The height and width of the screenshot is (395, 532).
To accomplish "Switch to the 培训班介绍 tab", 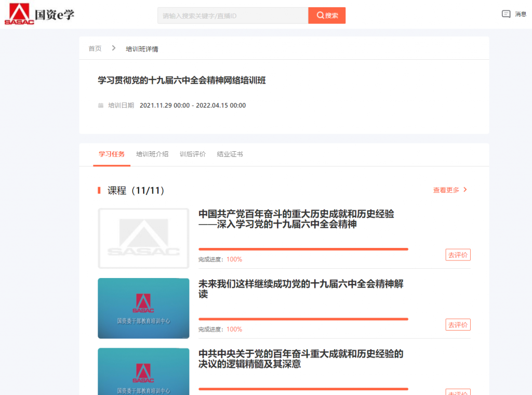I will [x=152, y=154].
